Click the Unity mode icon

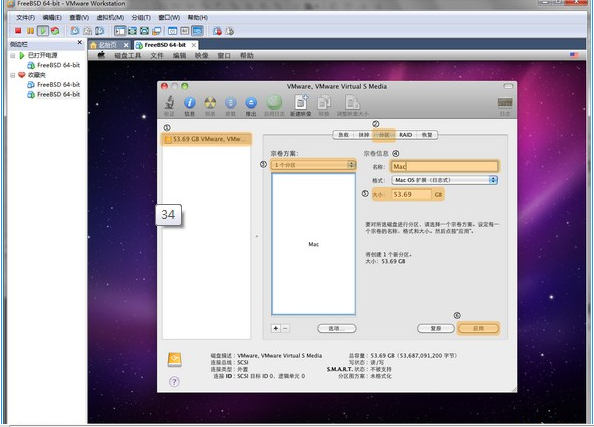tap(144, 31)
